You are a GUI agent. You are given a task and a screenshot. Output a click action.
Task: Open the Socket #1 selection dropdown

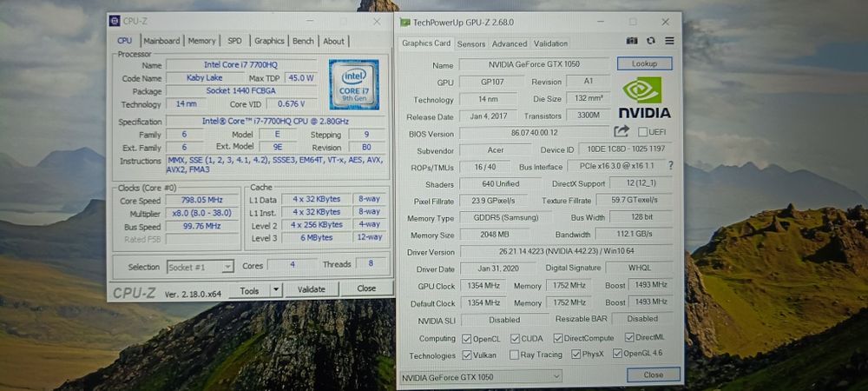[x=200, y=267]
